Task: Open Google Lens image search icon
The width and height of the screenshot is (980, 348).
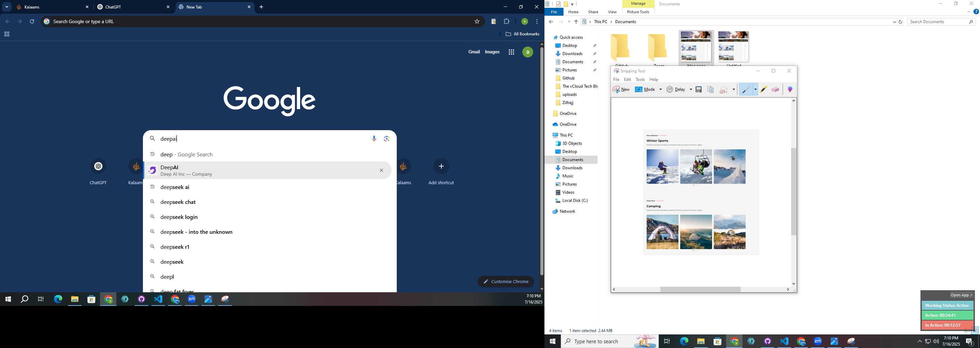Action: (x=387, y=139)
